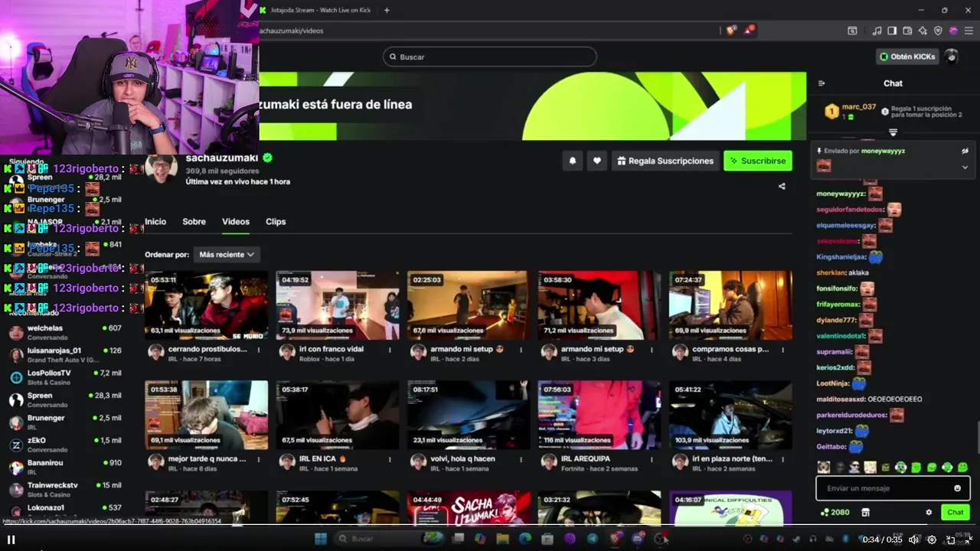Open 'irl en plaza norte' video title
This screenshot has width=980, height=551.
[x=732, y=459]
